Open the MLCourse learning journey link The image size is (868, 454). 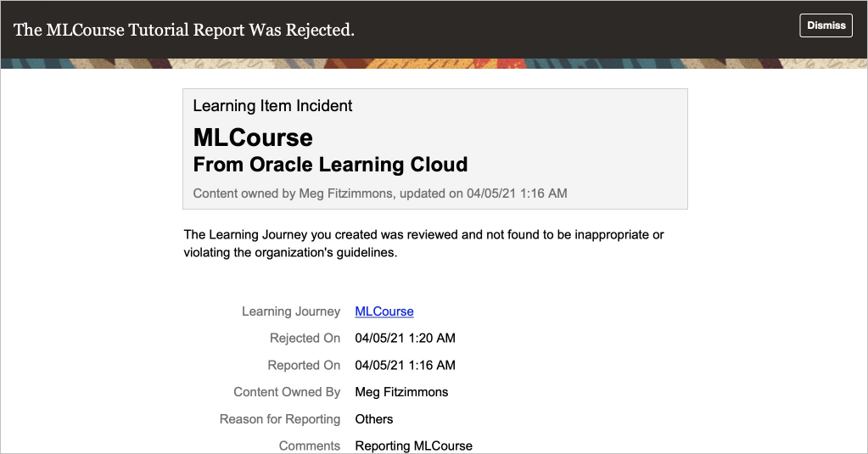(x=384, y=311)
